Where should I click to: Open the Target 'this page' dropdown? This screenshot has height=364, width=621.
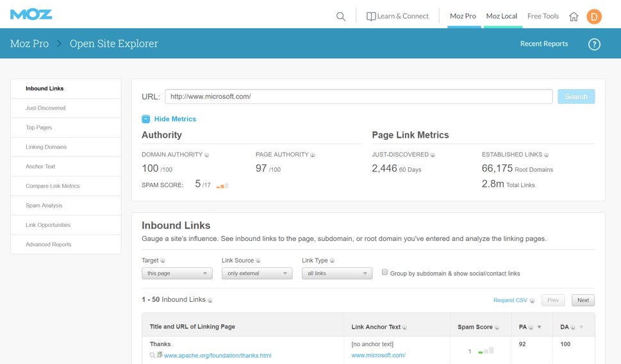click(177, 273)
